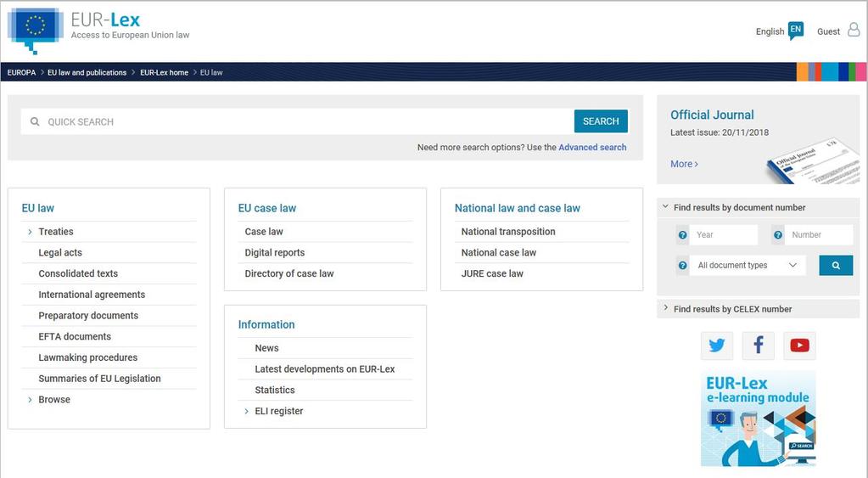Open National case law link
868x478 pixels.
pos(499,252)
